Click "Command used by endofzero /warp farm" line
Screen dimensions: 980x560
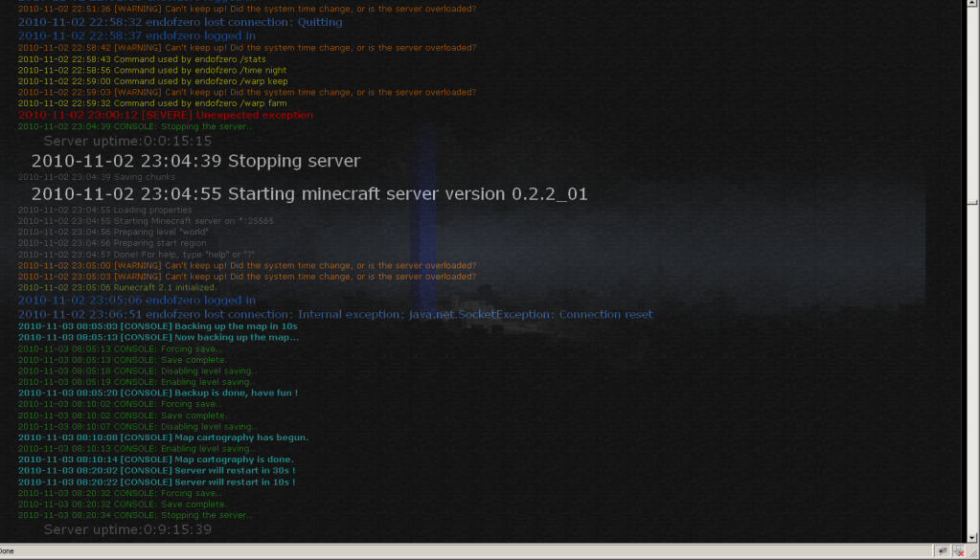(152, 103)
